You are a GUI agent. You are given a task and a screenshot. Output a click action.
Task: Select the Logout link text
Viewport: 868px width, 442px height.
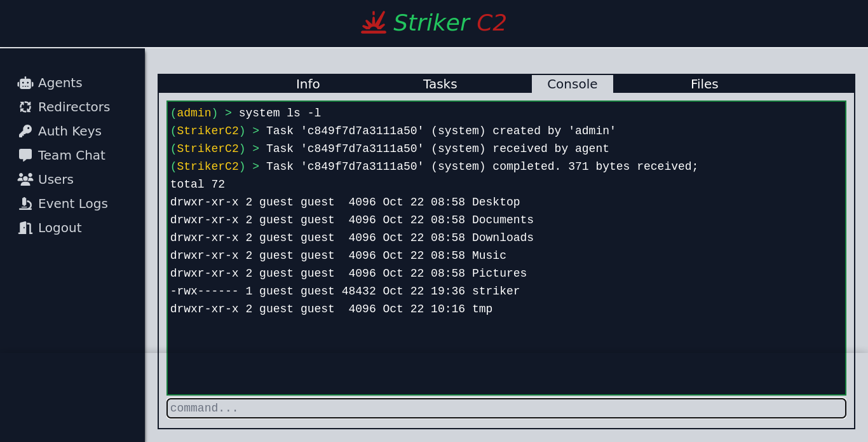[60, 228]
